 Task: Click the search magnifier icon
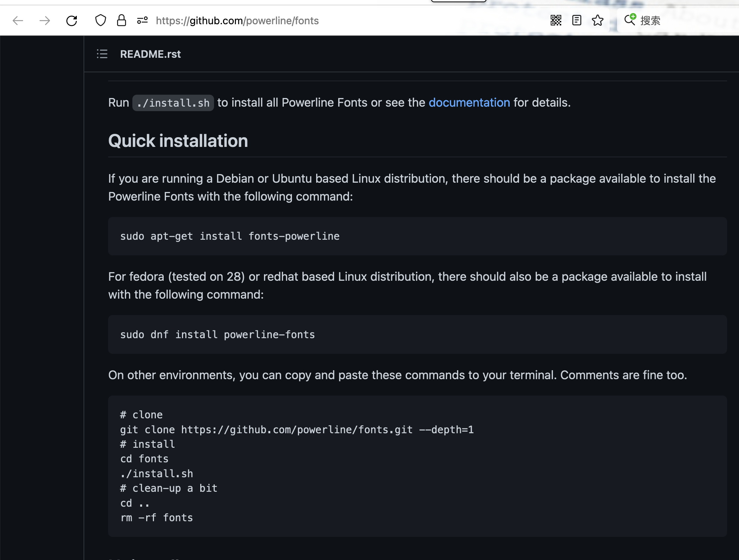(630, 20)
